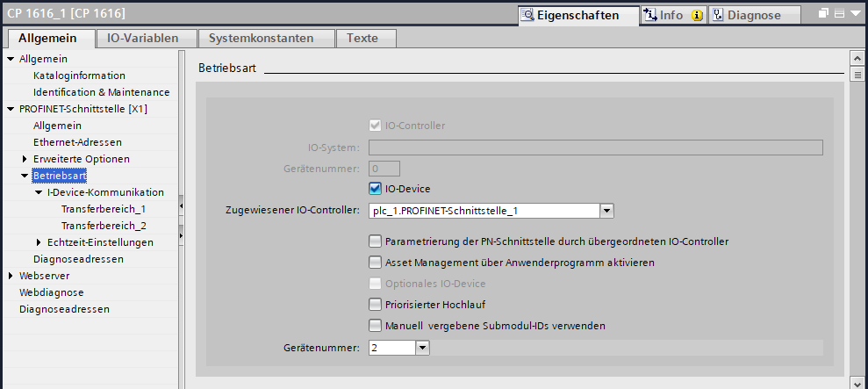Click the Zugewiesener IO-Controller value field

click(484, 211)
